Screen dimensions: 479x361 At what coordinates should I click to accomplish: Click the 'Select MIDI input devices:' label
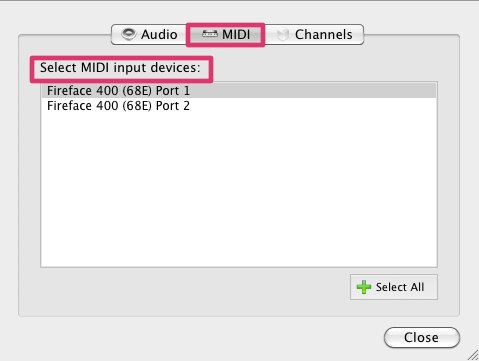click(120, 68)
